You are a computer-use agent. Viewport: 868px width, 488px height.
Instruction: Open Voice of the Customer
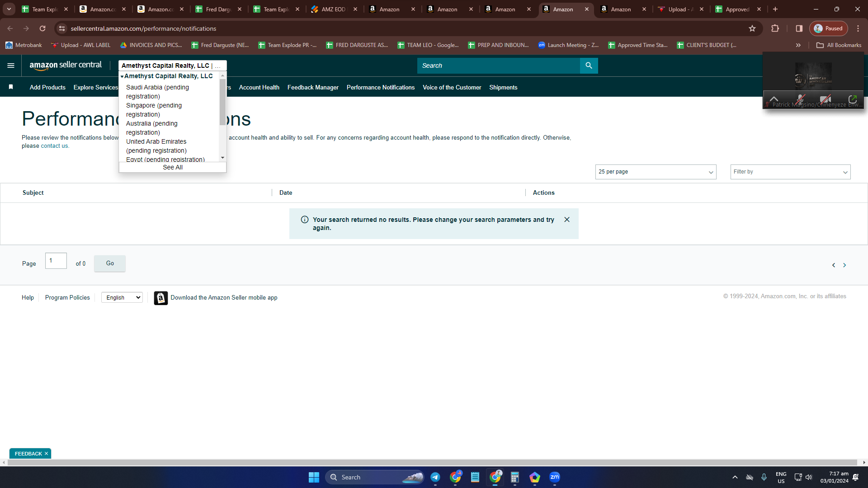(452, 87)
